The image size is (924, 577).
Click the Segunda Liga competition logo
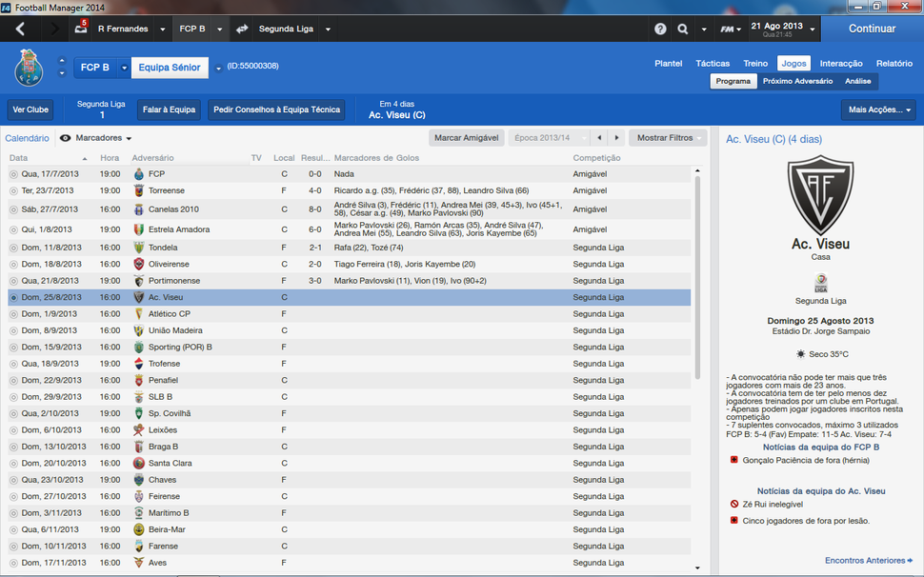[820, 283]
